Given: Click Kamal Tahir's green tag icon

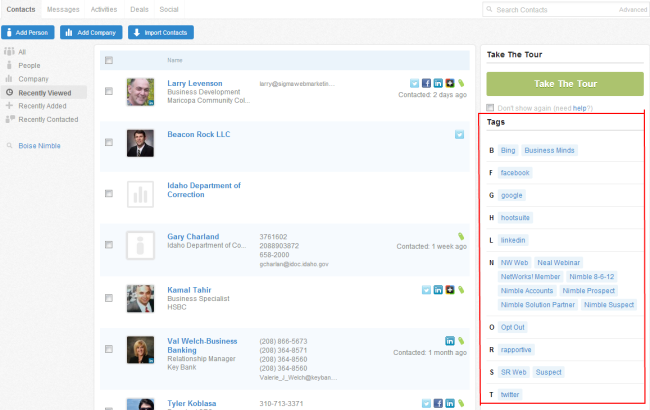Looking at the screenshot, I should point(461,290).
